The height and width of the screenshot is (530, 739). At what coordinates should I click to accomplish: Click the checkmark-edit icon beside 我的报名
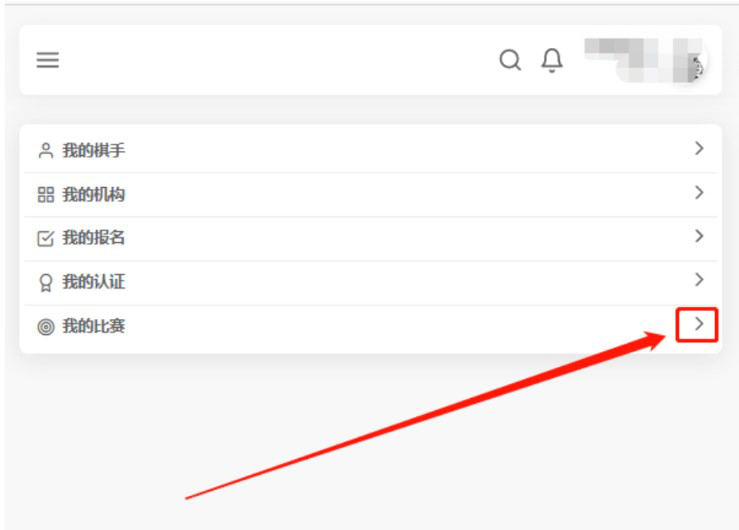(x=46, y=238)
